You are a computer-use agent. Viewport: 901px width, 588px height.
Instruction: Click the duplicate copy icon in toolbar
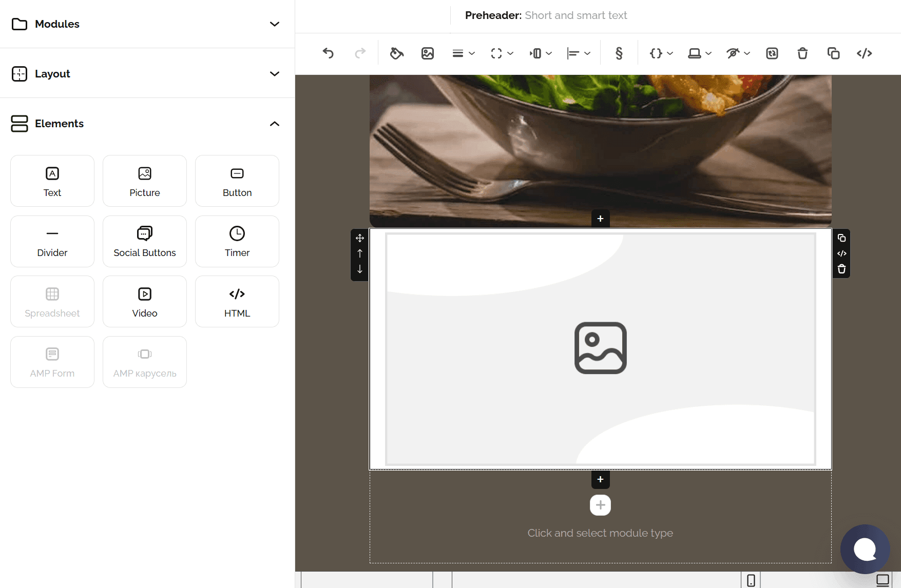coord(833,53)
